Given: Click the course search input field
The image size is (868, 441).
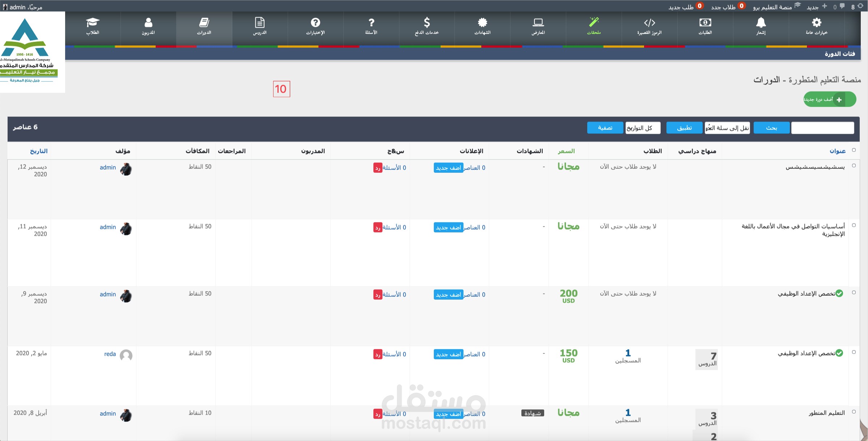Looking at the screenshot, I should click(x=822, y=128).
